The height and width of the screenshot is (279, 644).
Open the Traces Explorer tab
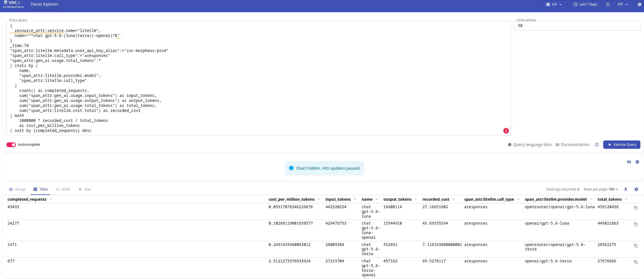pos(44,4)
